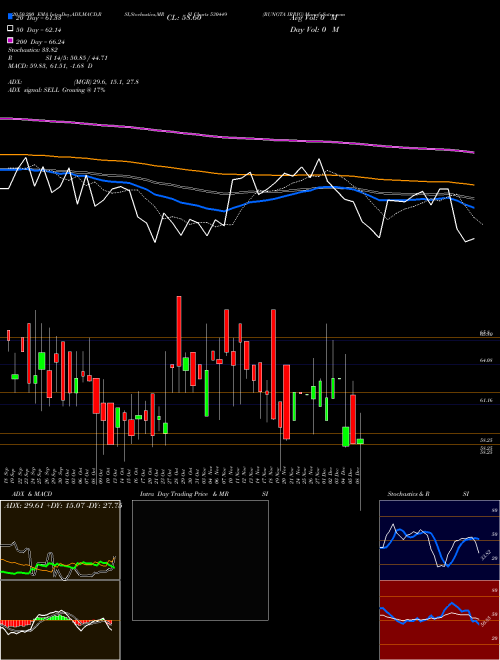This screenshot has width=500, height=660.
Task: Open the blue Stochastics mini chart
Action: (x=439, y=540)
